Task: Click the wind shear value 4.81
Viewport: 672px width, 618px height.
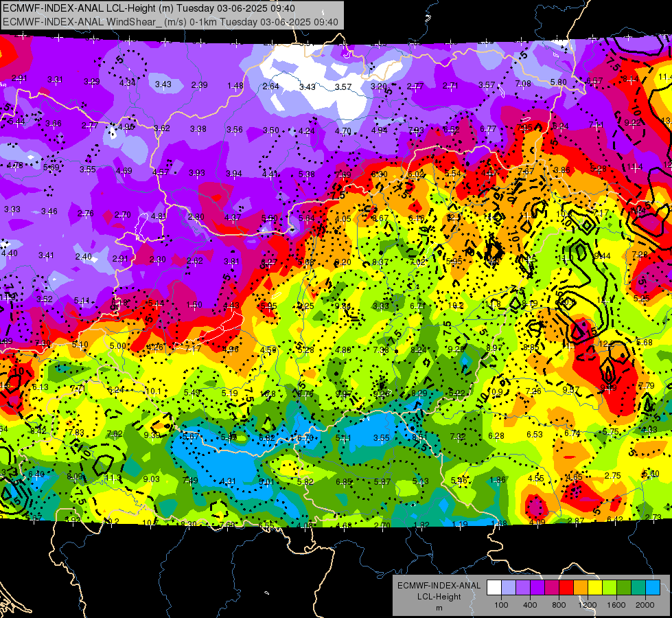Action: 159,216
